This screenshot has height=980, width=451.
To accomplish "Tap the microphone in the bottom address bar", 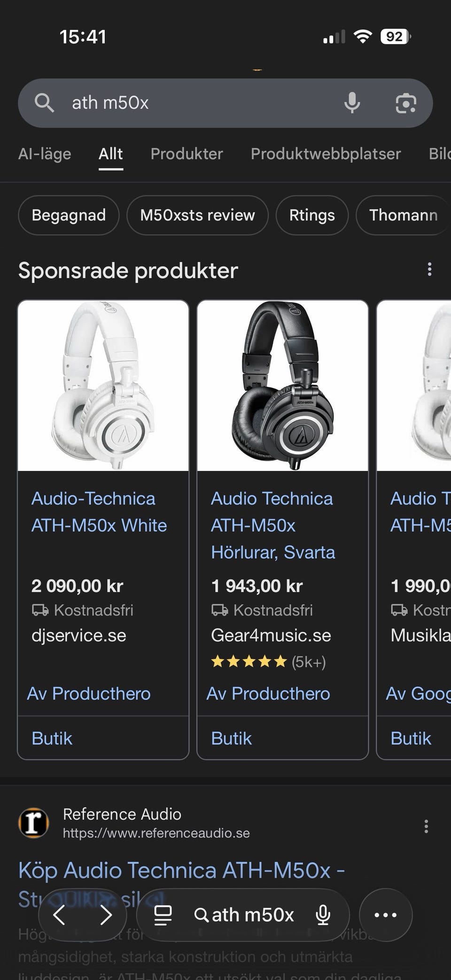I will click(x=323, y=915).
